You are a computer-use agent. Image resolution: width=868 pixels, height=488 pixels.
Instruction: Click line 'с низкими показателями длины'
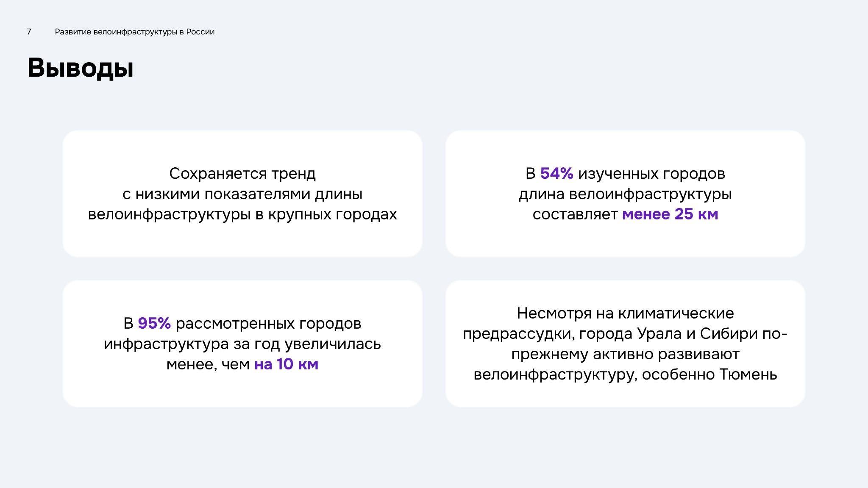click(242, 194)
